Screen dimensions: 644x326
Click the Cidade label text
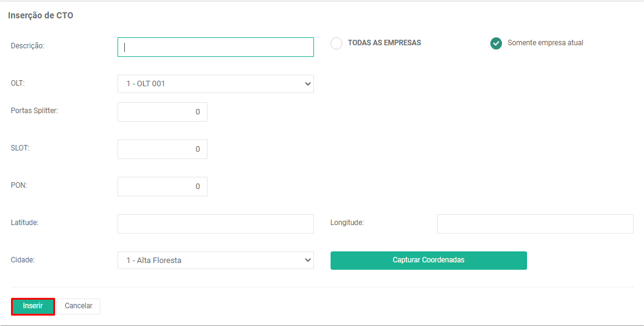(23, 260)
